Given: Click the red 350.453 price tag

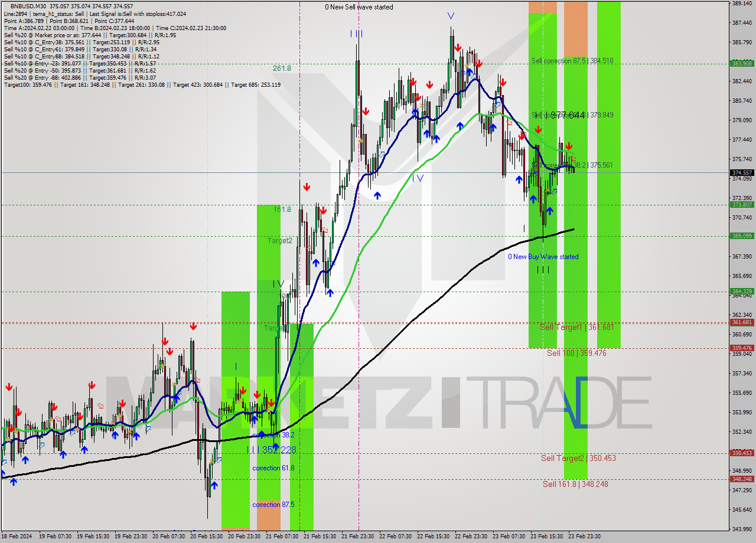Looking at the screenshot, I should (742, 453).
